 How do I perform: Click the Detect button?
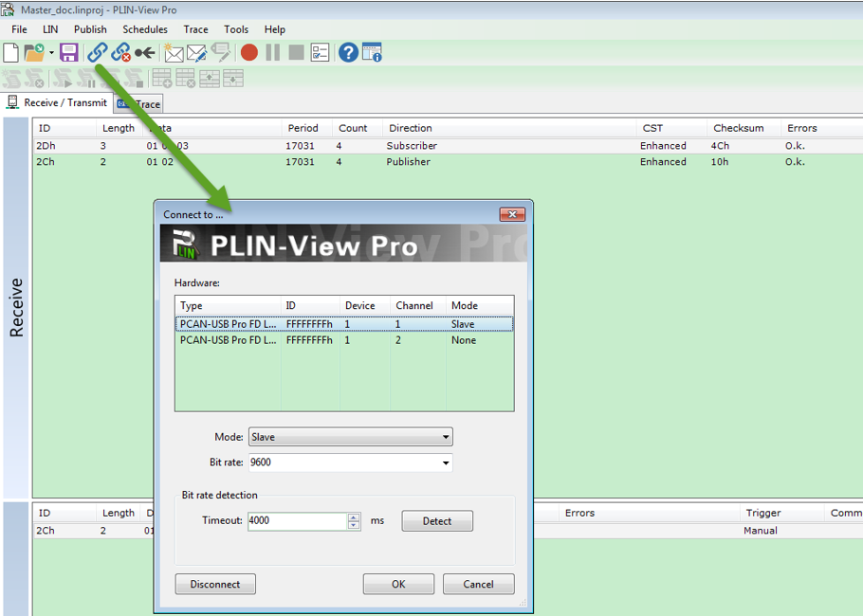coord(437,521)
